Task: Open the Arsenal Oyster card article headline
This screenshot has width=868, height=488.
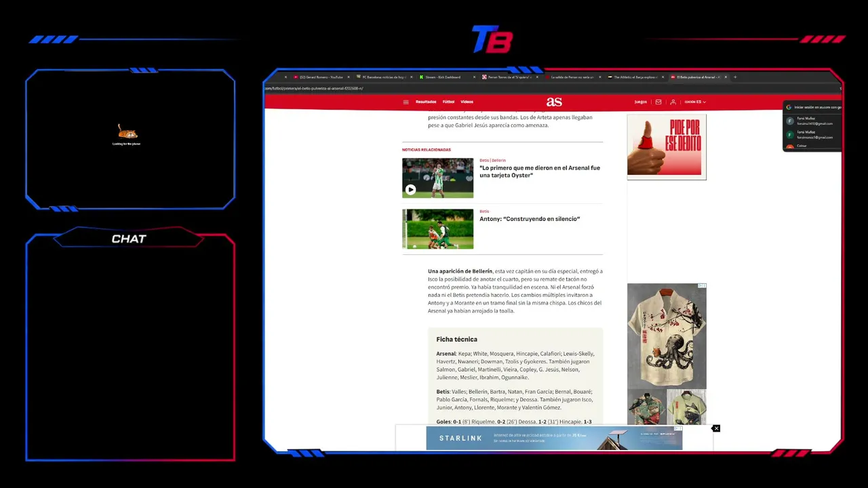Action: 540,171
